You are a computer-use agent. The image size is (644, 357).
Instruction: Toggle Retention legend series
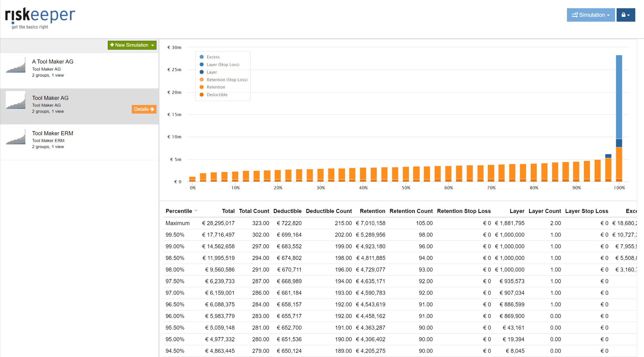tap(216, 87)
